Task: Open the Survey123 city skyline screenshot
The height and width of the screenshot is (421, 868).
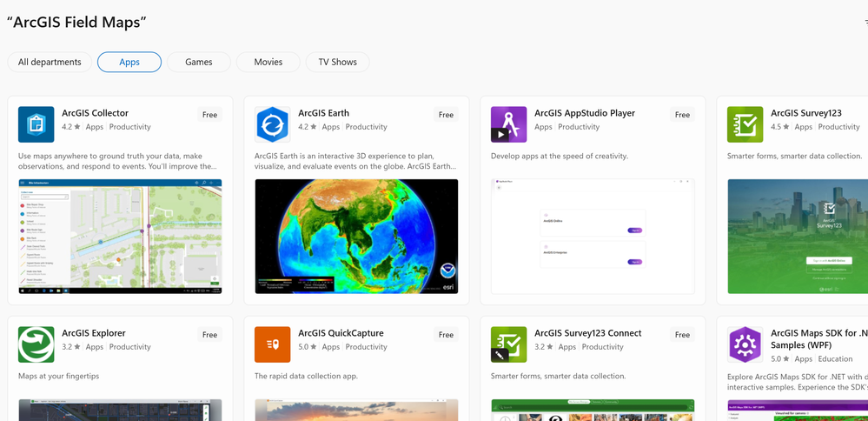Action: click(798, 236)
